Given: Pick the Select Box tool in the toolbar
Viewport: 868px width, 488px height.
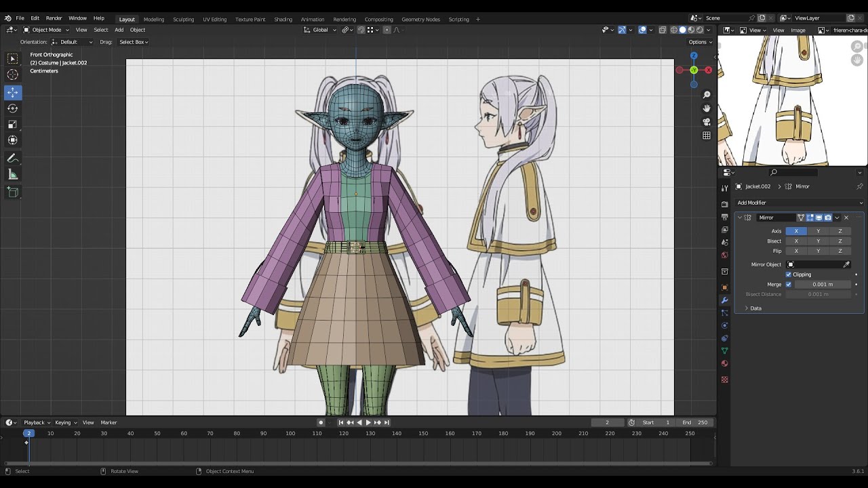Looking at the screenshot, I should [x=13, y=59].
